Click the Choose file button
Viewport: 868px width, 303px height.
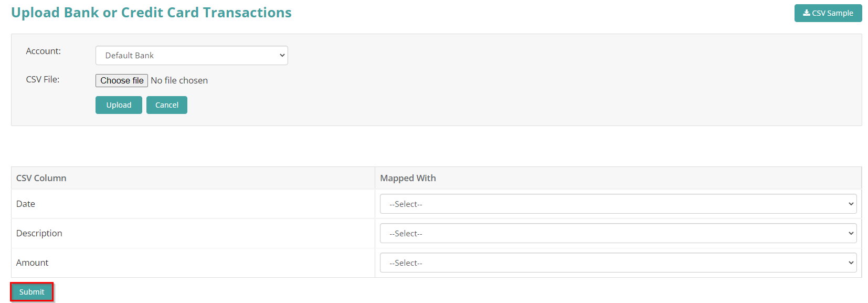(x=122, y=80)
